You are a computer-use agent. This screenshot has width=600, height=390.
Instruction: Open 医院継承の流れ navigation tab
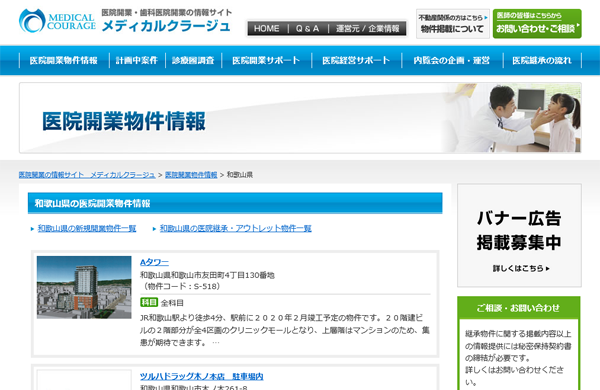coord(542,60)
